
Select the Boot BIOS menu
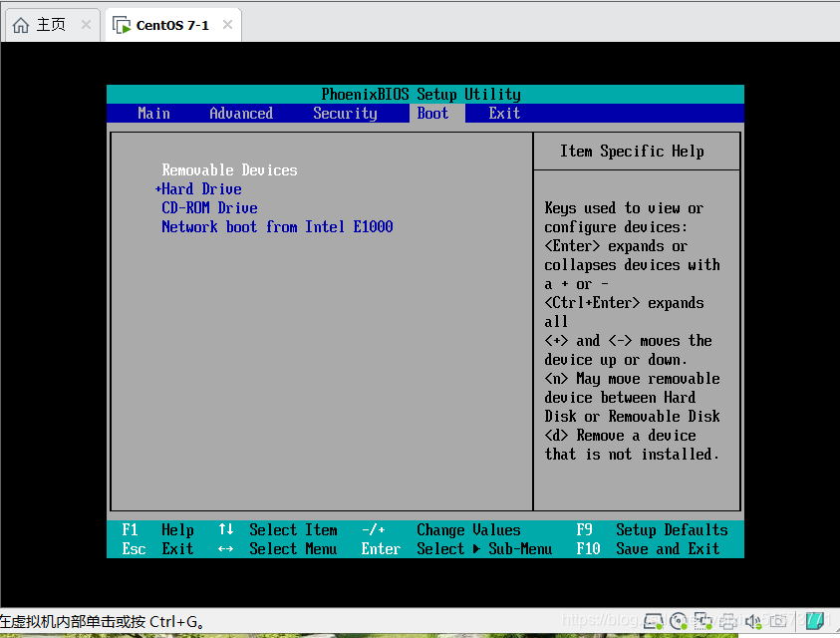432,113
